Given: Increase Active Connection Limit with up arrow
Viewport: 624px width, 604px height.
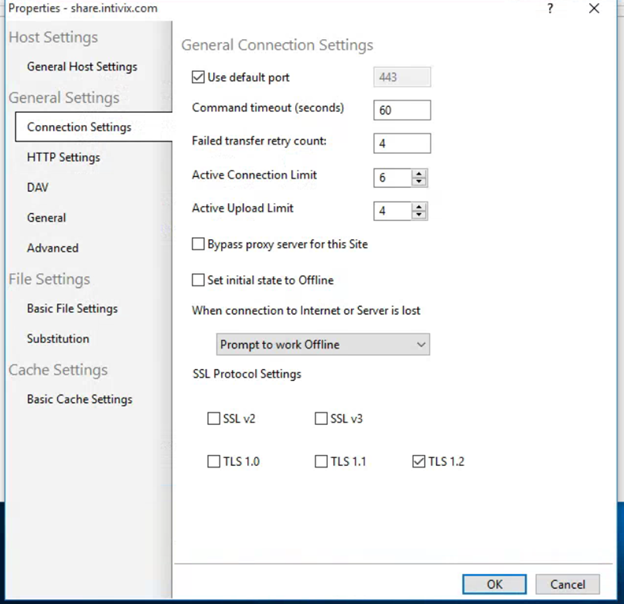Looking at the screenshot, I should tap(419, 173).
